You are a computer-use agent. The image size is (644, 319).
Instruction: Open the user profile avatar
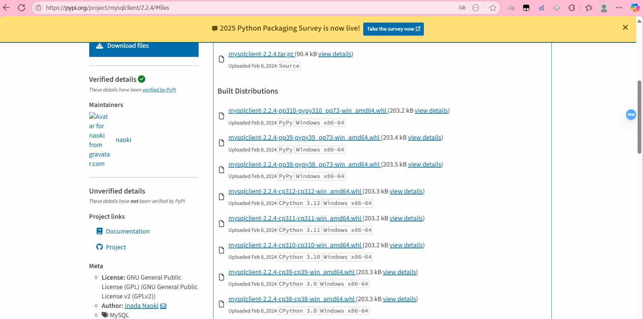click(604, 8)
